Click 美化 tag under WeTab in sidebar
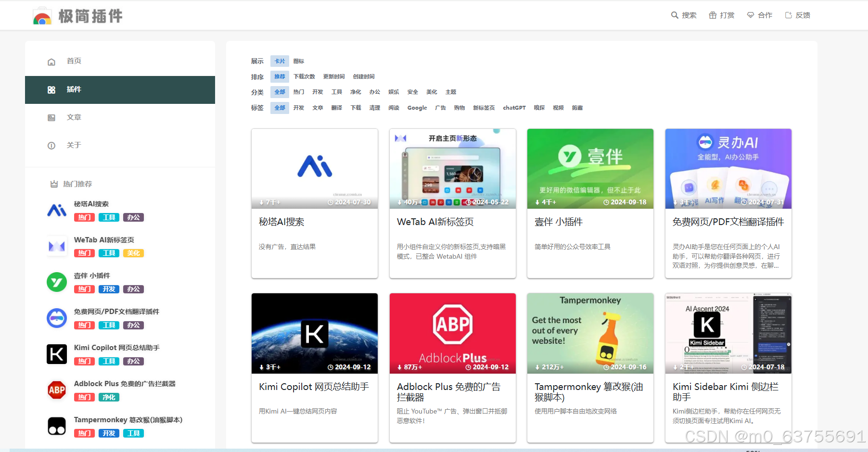Screen dimensions: 868x452 pos(134,253)
